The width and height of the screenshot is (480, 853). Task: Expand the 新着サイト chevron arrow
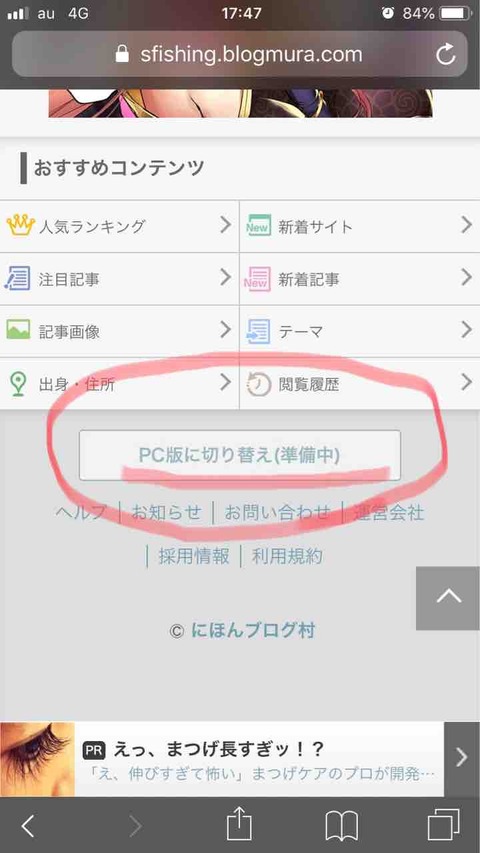pos(466,225)
